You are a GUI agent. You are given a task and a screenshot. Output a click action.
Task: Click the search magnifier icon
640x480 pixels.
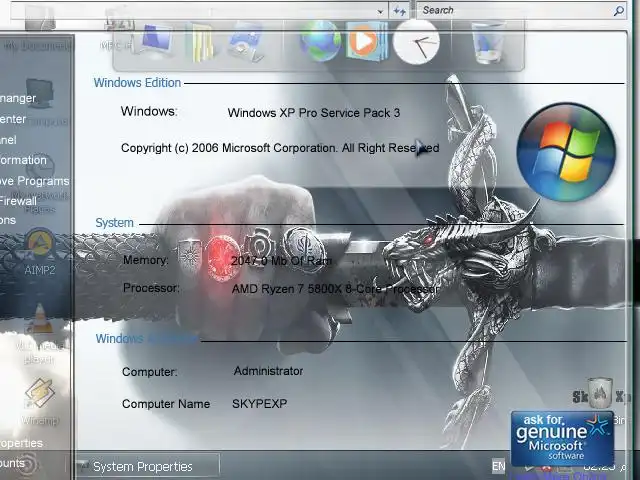pyautogui.click(x=619, y=11)
